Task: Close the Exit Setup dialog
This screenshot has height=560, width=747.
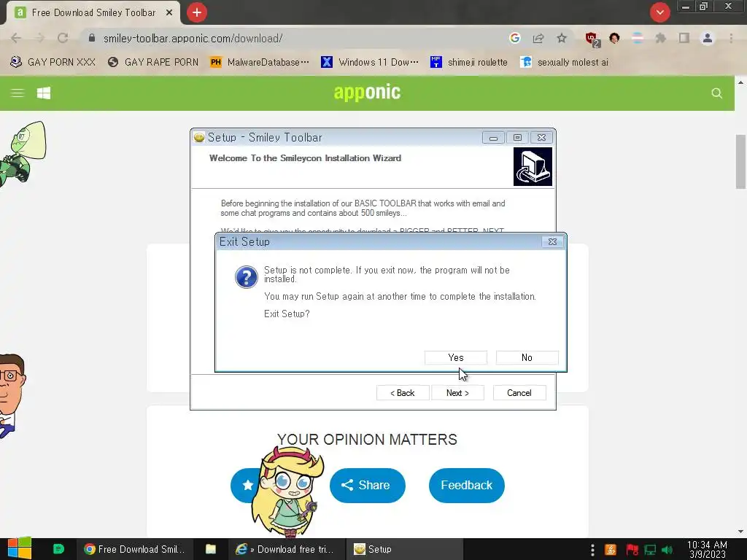Action: [x=553, y=242]
